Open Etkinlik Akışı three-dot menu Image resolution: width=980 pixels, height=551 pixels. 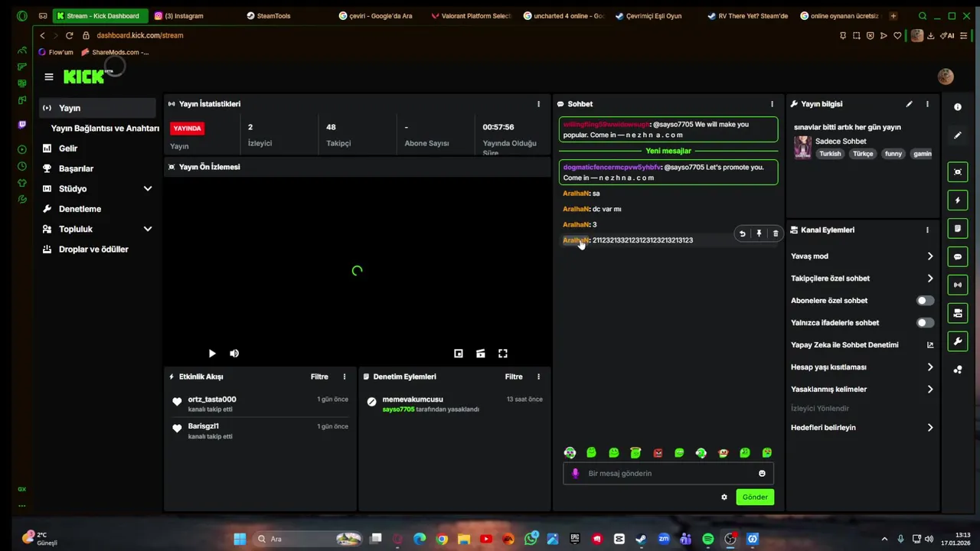click(x=345, y=377)
